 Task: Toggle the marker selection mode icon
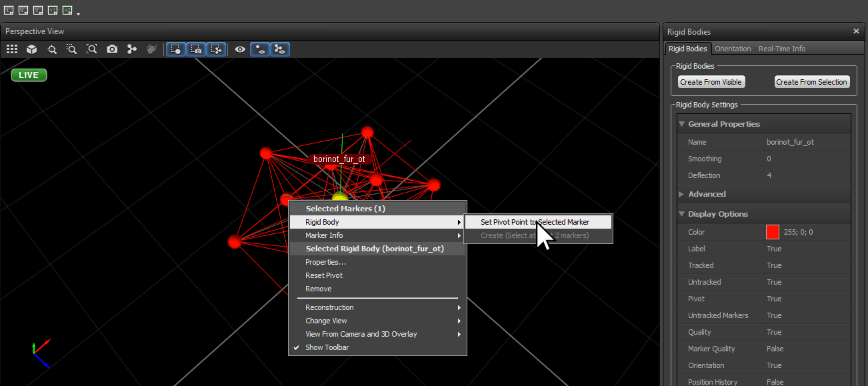click(x=176, y=49)
